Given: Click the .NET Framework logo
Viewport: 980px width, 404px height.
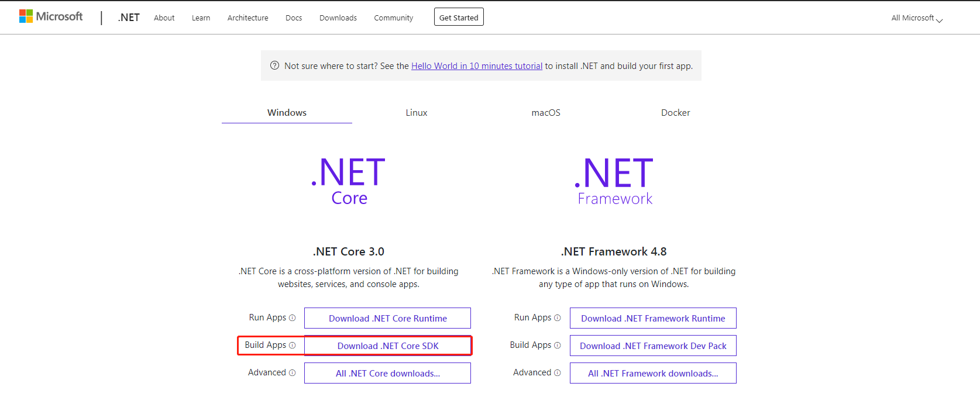Looking at the screenshot, I should [614, 181].
